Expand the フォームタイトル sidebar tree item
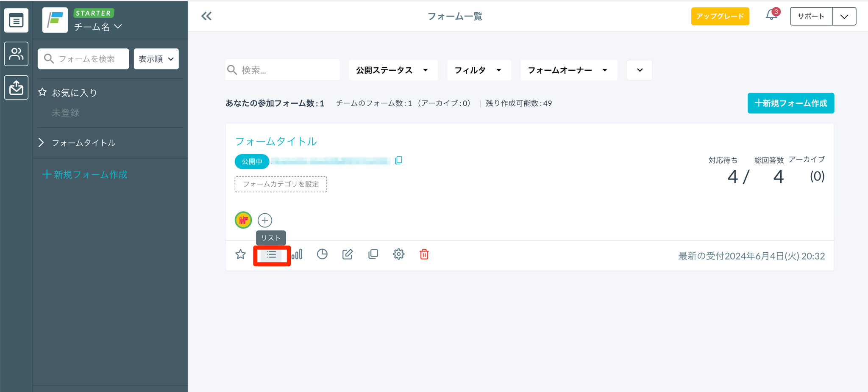 click(41, 143)
